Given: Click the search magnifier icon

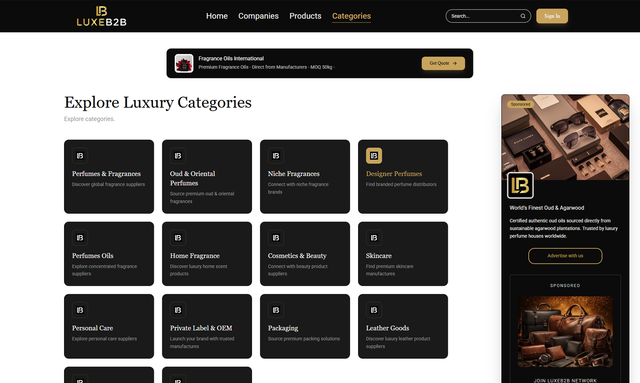Looking at the screenshot, I should pyautogui.click(x=523, y=16).
